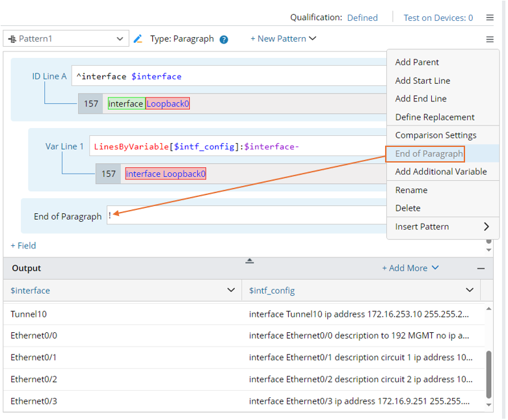The height and width of the screenshot is (420, 508).
Task: Click the pencil edit icon beside Pattern1
Action: pos(138,39)
